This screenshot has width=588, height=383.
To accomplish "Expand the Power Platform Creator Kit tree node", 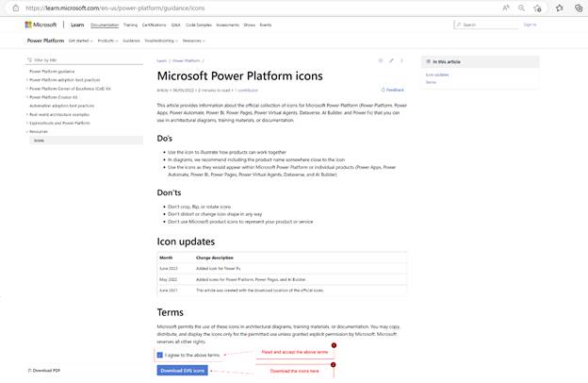I will (x=27, y=96).
